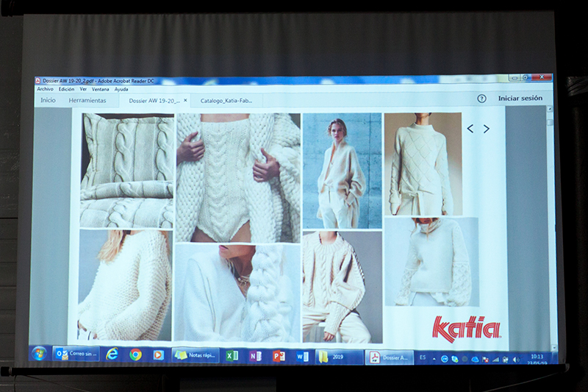Viewport: 588px width, 392px height.
Task: Click the model against concrete wall image
Action: pyautogui.click(x=342, y=171)
